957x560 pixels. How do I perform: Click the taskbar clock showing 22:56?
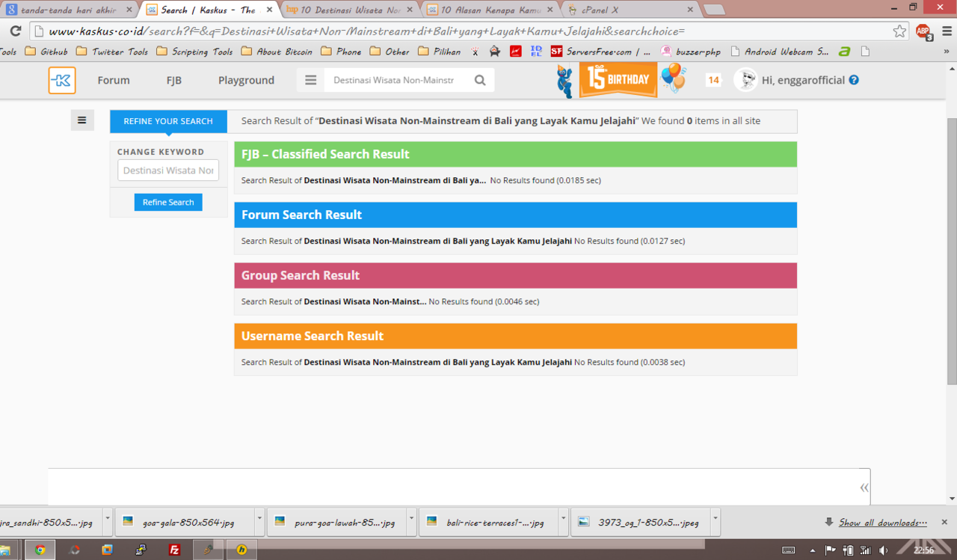click(923, 550)
